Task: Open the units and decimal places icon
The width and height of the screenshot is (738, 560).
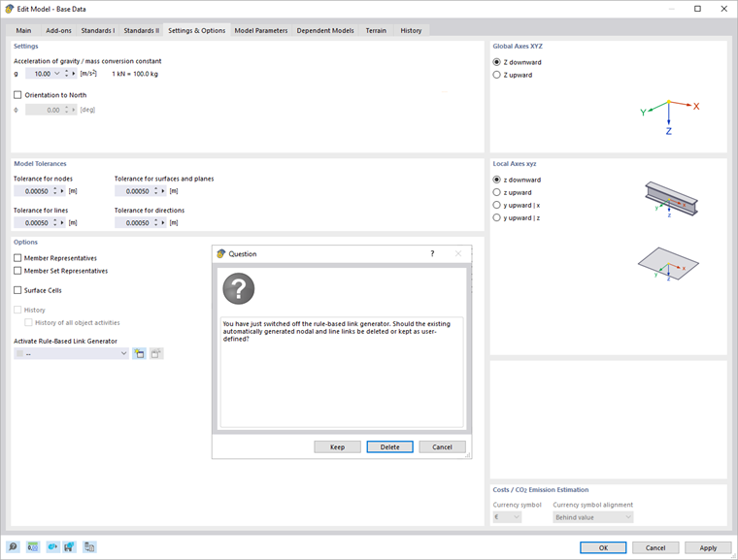Action: click(x=32, y=546)
